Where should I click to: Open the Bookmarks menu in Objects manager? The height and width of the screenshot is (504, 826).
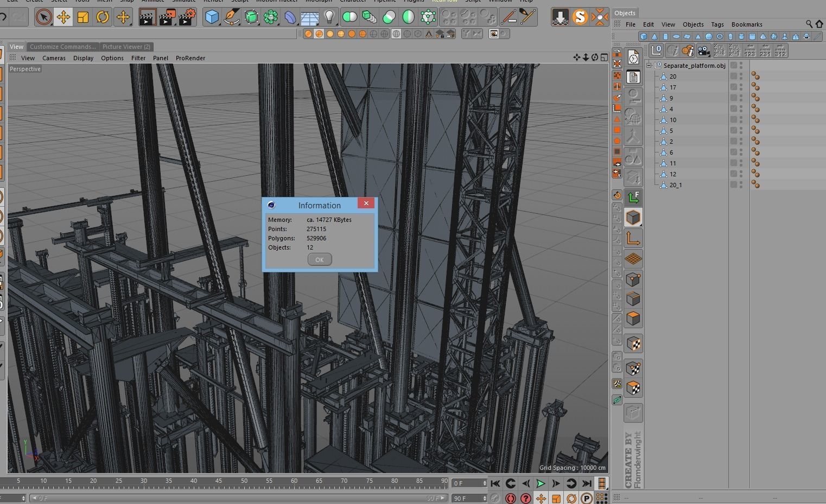(746, 24)
